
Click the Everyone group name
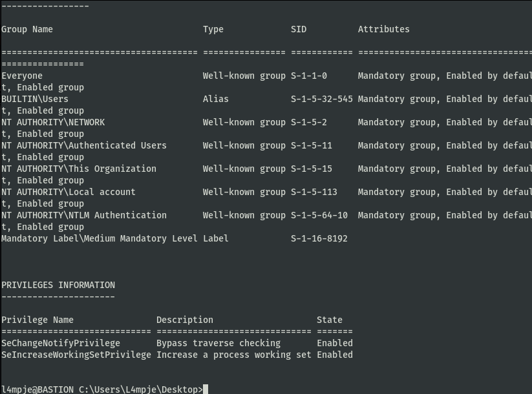22,76
